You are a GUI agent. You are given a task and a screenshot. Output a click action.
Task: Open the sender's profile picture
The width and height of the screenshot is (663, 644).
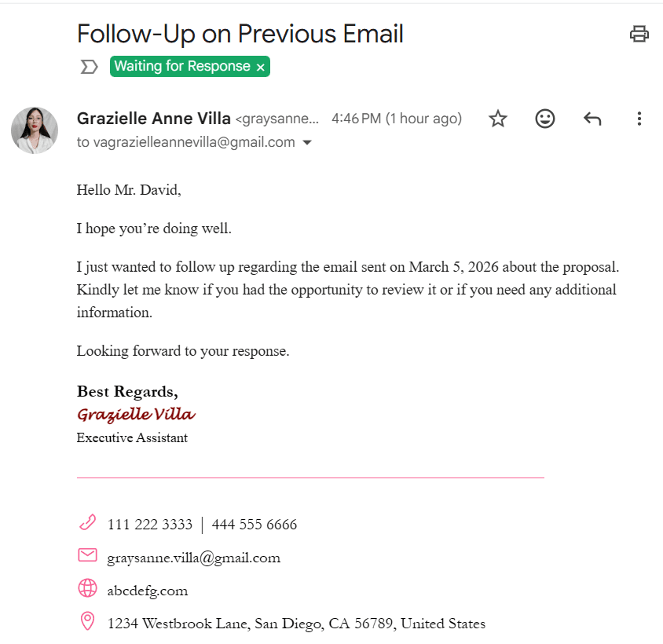click(35, 130)
